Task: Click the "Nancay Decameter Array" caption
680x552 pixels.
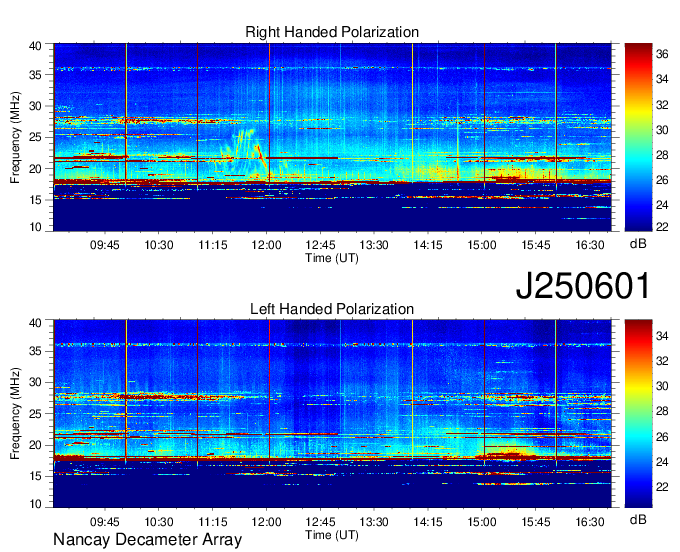Action: coord(147,540)
